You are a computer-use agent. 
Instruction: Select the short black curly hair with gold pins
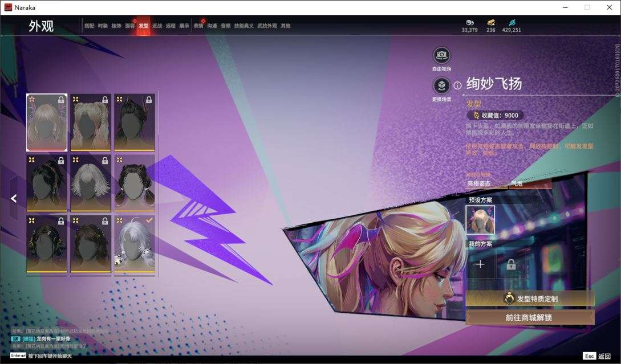(x=47, y=244)
